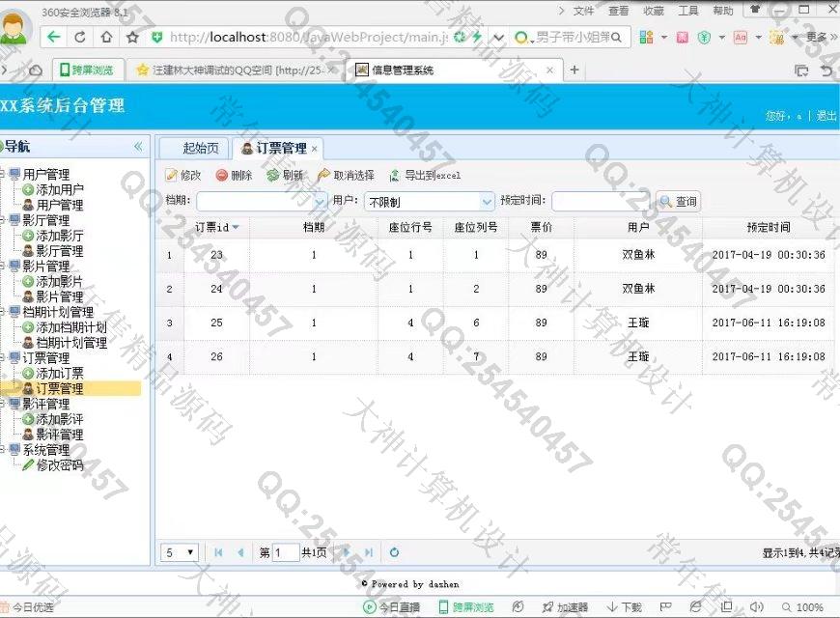Open new browser tab plus button
Screen dimensions: 840x618
(574, 70)
